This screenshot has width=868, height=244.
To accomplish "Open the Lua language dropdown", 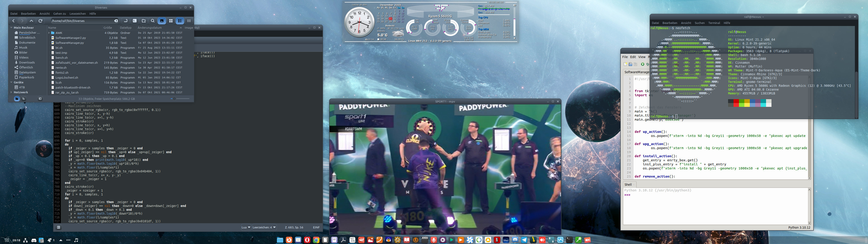I will click(x=246, y=228).
